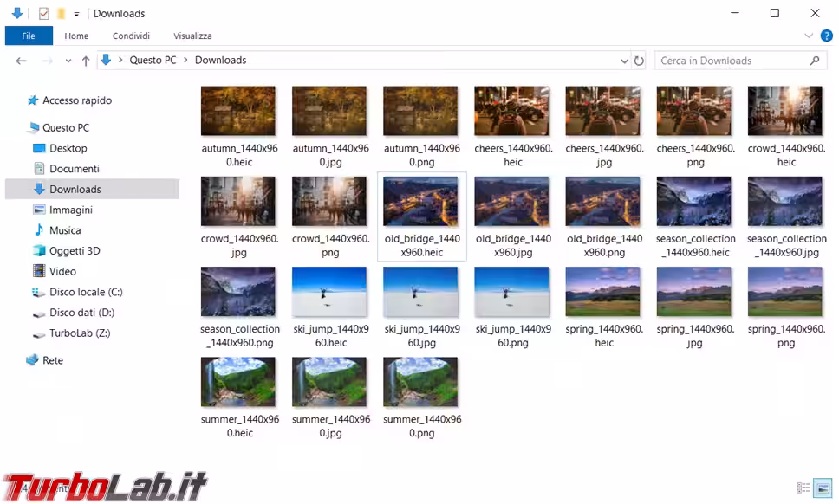Open Immagini folder in navigation pane
The width and height of the screenshot is (839, 504).
pyautogui.click(x=70, y=210)
